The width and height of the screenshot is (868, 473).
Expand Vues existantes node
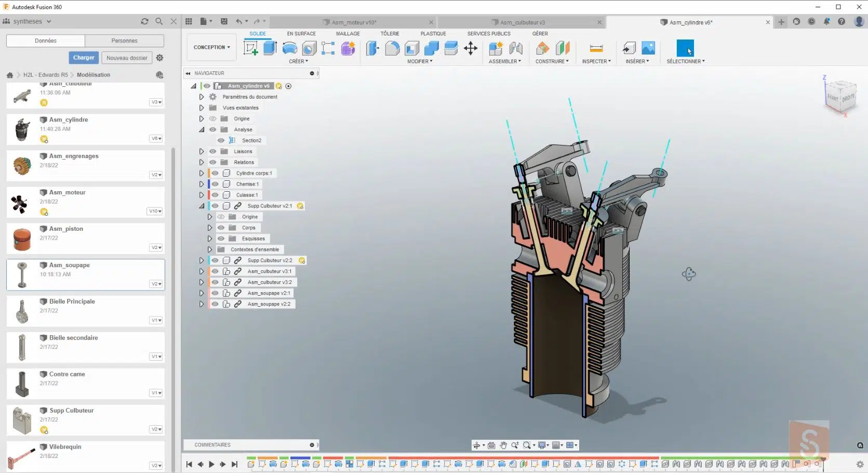tap(202, 108)
